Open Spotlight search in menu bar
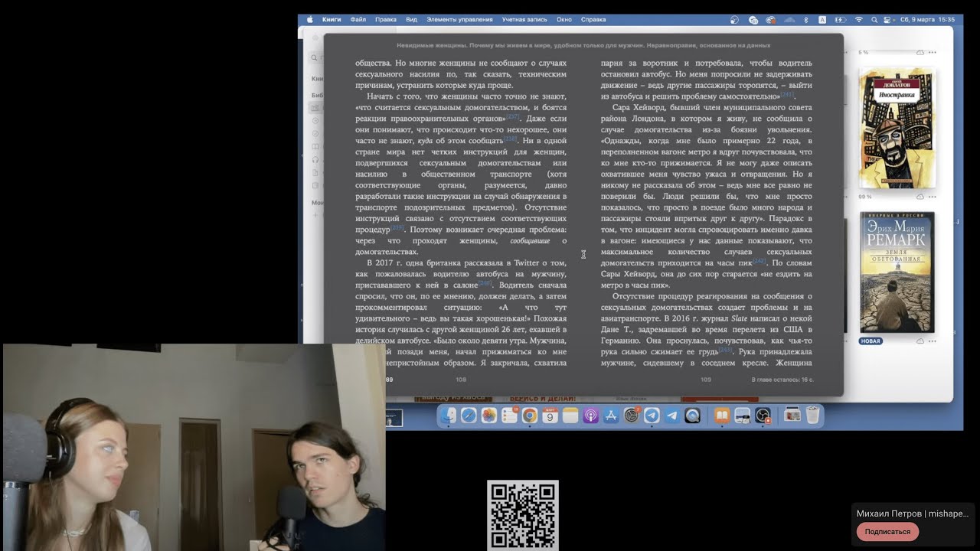 [874, 19]
